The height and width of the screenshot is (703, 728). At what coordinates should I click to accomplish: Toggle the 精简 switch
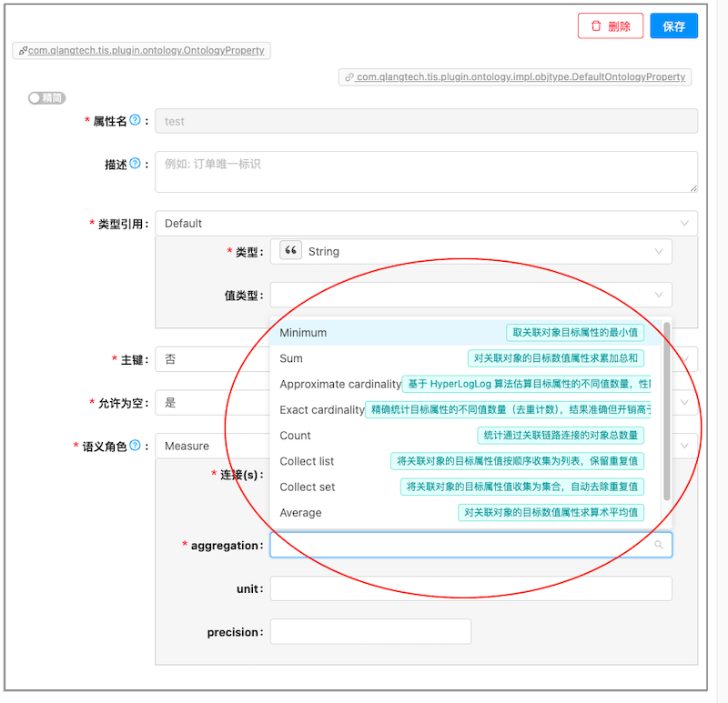47,98
